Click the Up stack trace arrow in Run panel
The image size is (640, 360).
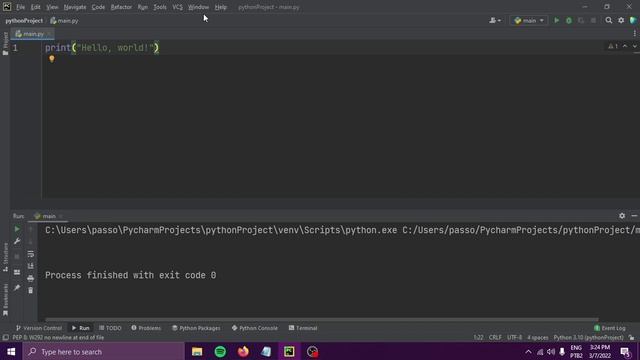[x=31, y=229]
